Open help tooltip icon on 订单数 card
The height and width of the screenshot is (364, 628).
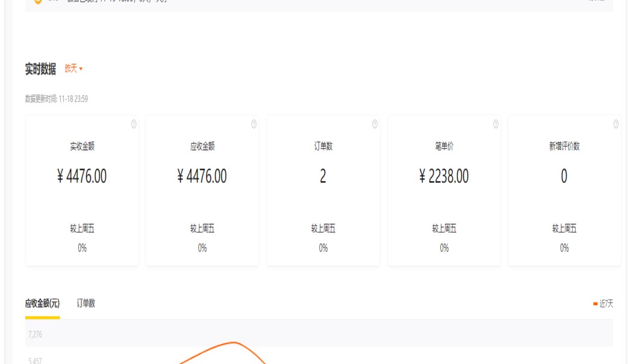coord(375,124)
